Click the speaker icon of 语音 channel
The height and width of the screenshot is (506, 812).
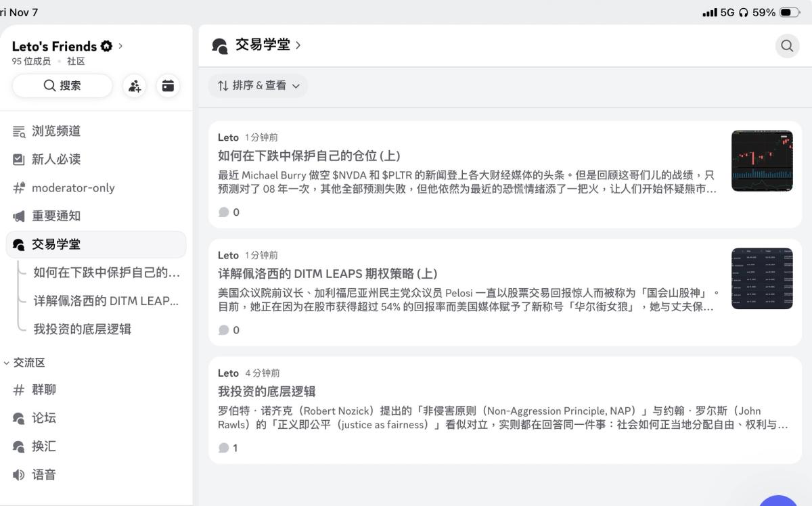tap(19, 475)
